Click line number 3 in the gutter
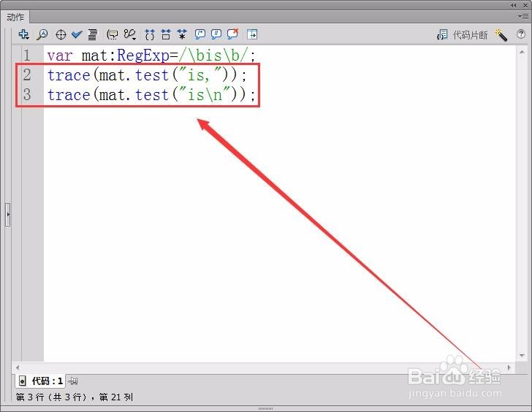 [x=27, y=95]
